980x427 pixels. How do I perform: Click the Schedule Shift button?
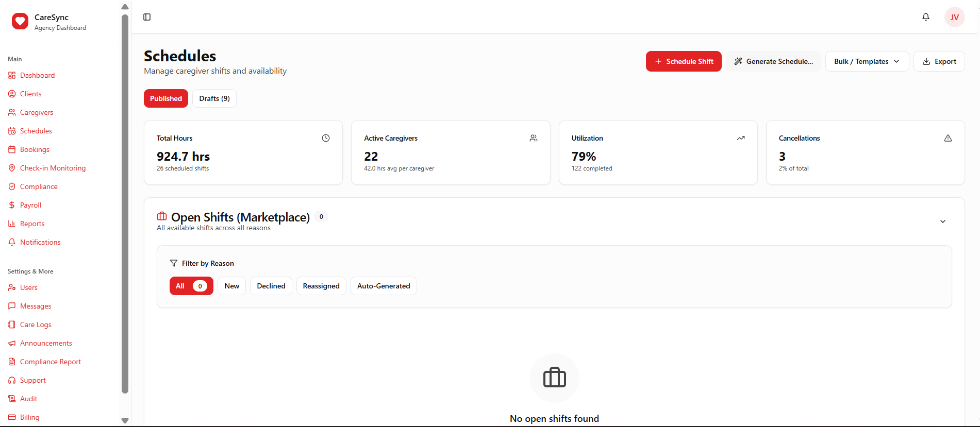684,61
